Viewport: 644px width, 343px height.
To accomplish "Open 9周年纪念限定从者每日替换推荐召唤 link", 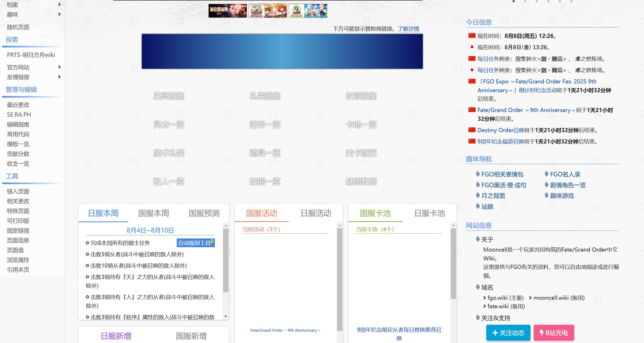I will coord(399,334).
